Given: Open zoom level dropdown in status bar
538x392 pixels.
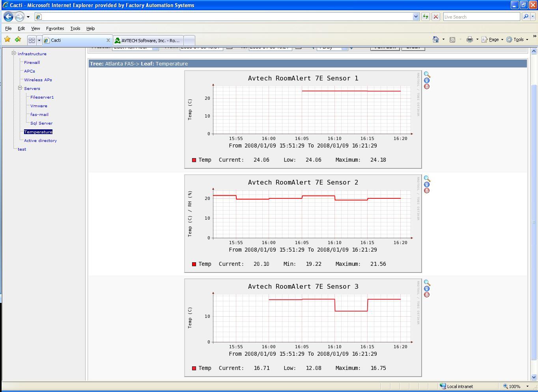Looking at the screenshot, I should 527,386.
